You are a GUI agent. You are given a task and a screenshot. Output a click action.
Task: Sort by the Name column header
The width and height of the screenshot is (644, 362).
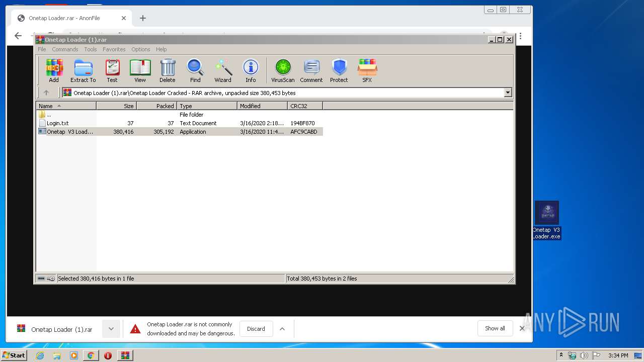tap(66, 106)
